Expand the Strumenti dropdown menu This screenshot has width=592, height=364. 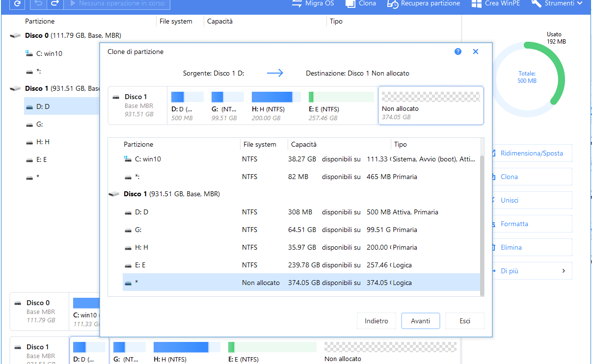click(x=558, y=3)
